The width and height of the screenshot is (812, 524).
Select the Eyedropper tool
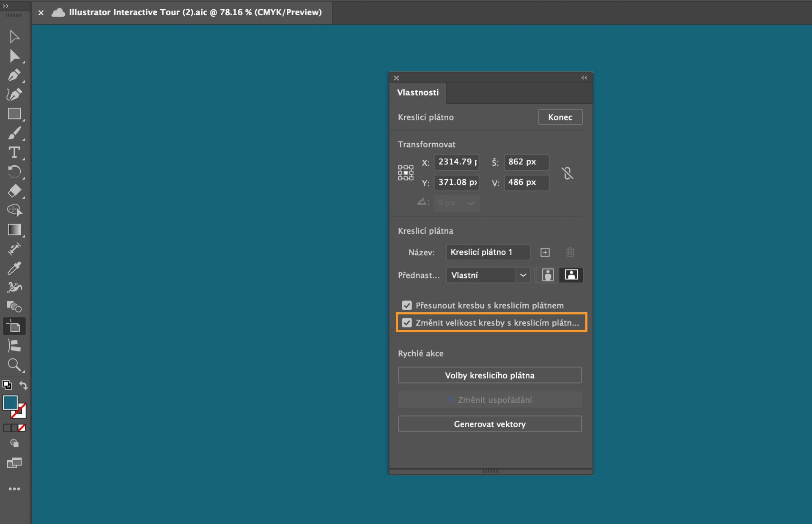pos(14,268)
